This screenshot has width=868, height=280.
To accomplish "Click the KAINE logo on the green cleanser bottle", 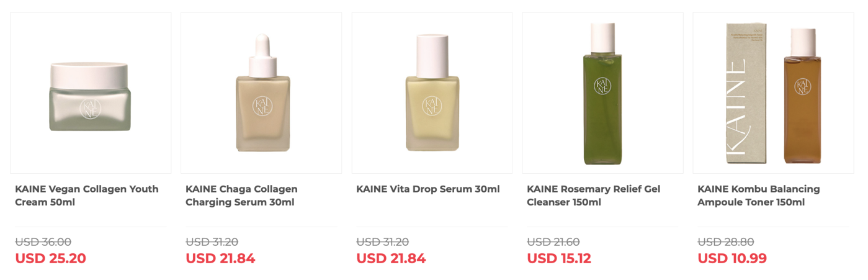I will (602, 85).
